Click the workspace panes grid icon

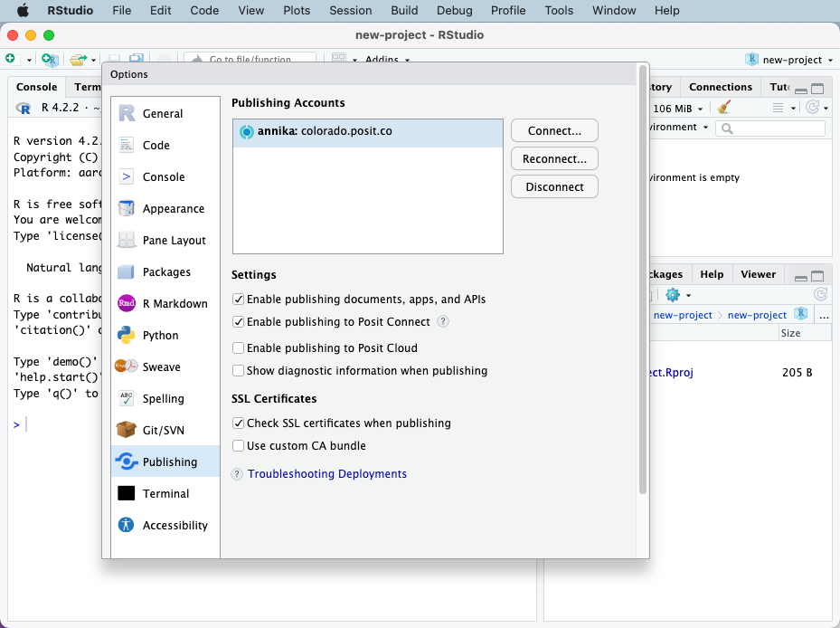click(338, 59)
